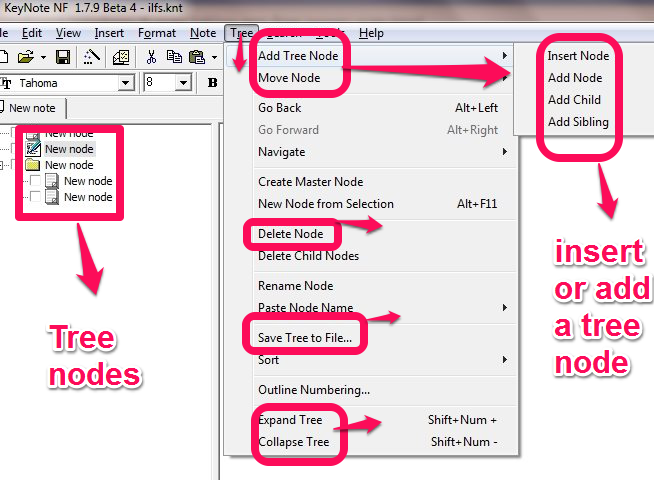The image size is (654, 480).
Task: Switch to the New note tab
Action: (x=33, y=108)
